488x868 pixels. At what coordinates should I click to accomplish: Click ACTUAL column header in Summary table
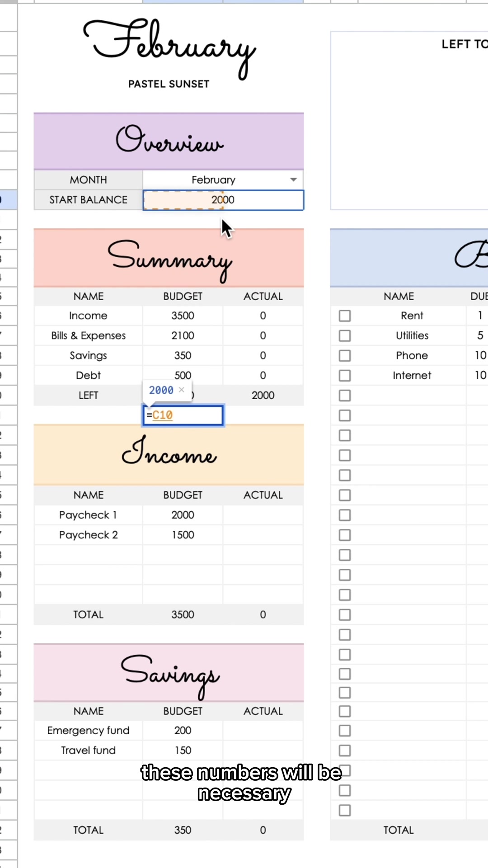click(x=263, y=296)
